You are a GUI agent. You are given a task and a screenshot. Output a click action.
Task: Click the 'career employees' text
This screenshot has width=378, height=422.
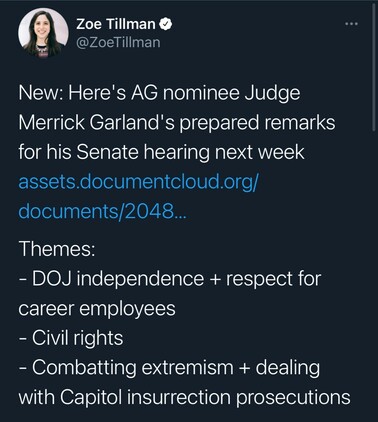pyautogui.click(x=97, y=309)
